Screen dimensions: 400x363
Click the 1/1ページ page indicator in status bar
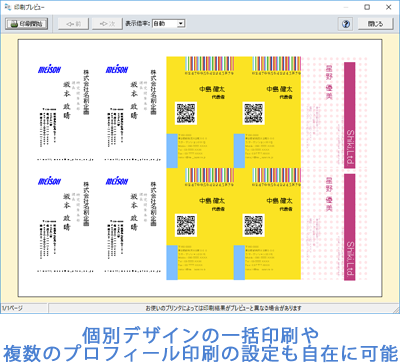point(12,308)
